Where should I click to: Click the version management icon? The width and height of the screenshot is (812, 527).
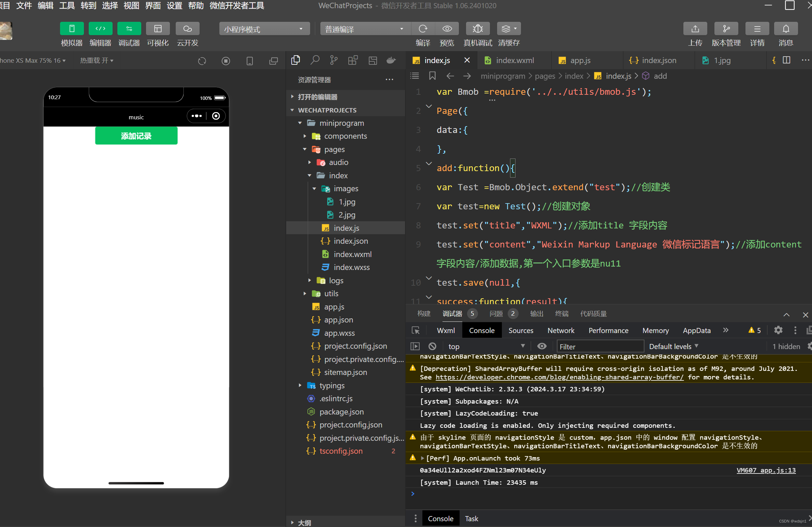(x=726, y=29)
